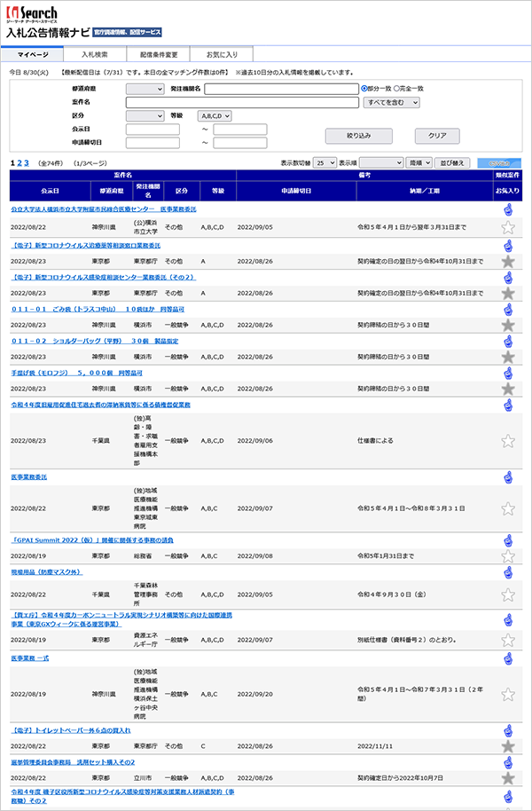Toggle star for ごみ袋（トラスコ中山） listing
This screenshot has height=811, width=532.
(508, 326)
